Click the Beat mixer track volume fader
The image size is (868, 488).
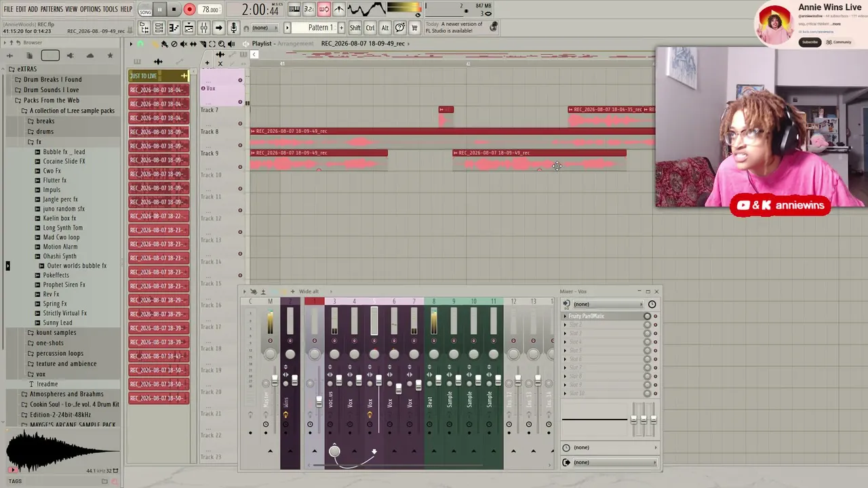tap(438, 380)
